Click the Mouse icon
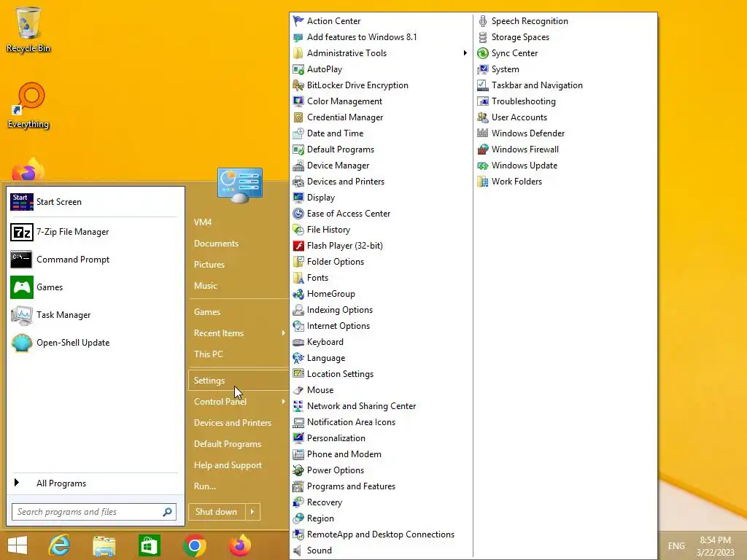747x560 pixels. 298,390
